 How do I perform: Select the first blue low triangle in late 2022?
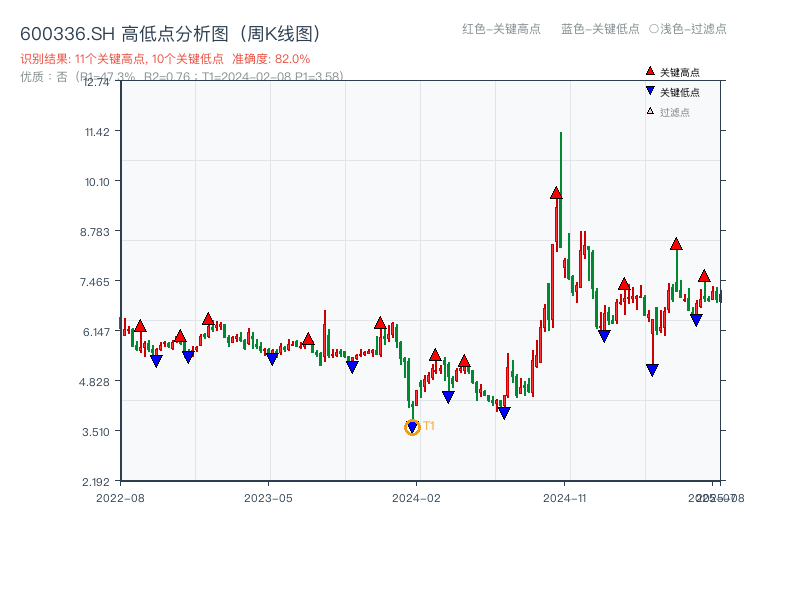pos(156,361)
